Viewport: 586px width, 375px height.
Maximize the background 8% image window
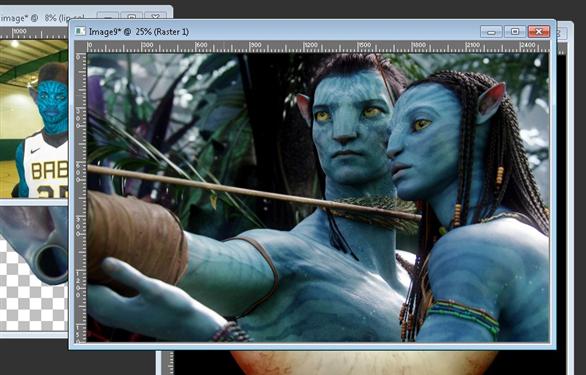coord(132,17)
